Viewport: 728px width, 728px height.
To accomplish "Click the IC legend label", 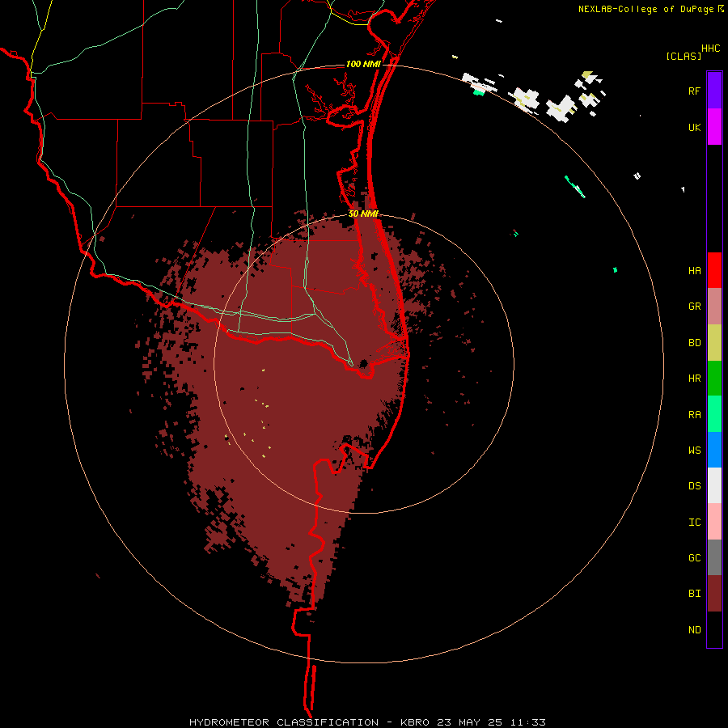I will coord(694,523).
